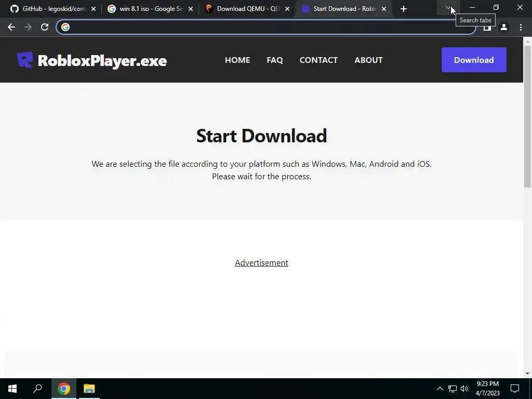Focus the browser address bar
532x399 pixels.
(266, 27)
